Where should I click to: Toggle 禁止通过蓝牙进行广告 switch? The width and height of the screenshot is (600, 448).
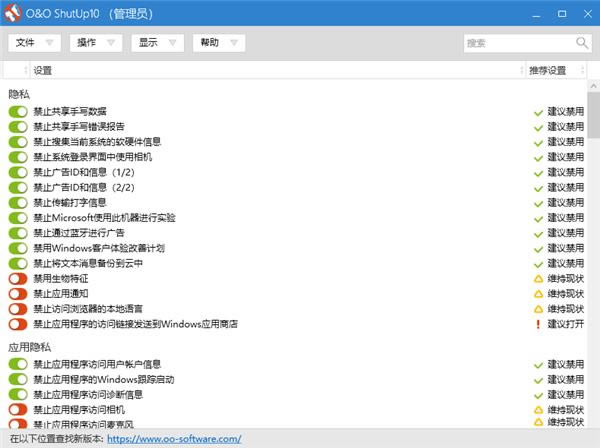coord(18,233)
